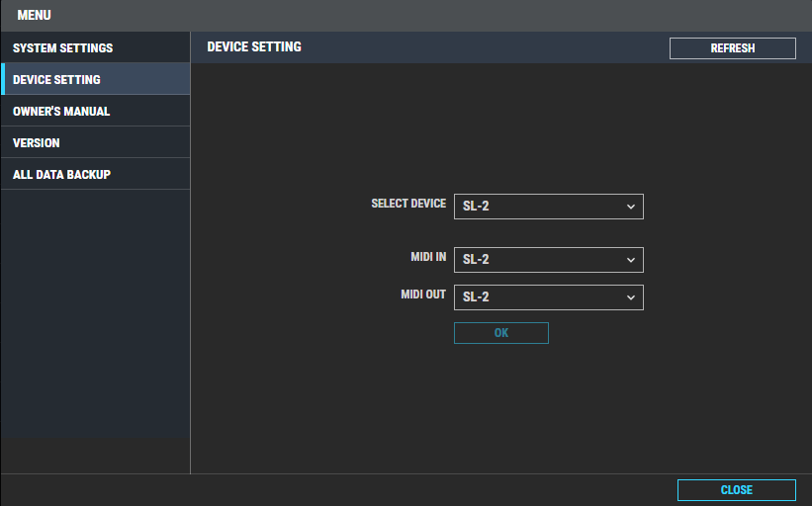Expand the MIDI IN dropdown

coord(548,260)
